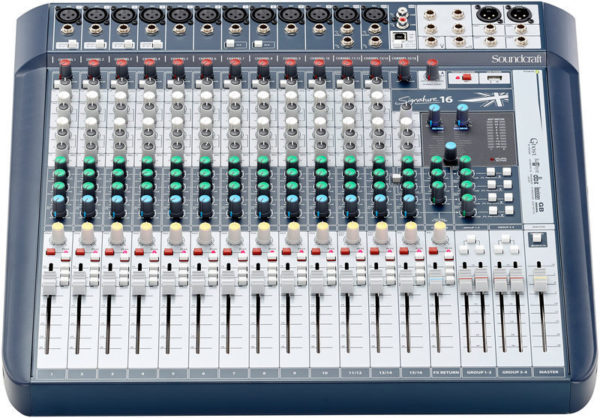Toggle channel 8 red mute button
The image size is (600, 418).
(257, 252)
